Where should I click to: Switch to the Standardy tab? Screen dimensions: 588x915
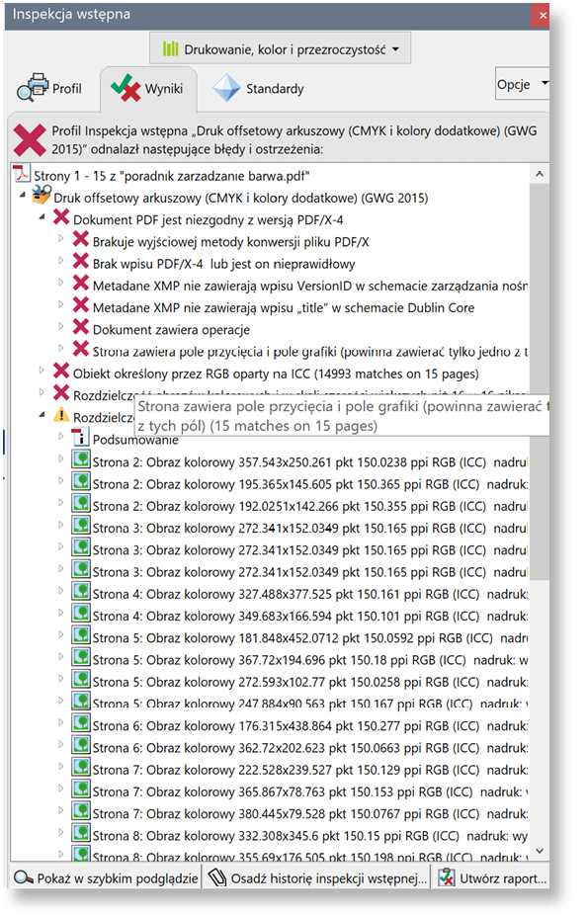tap(258, 89)
